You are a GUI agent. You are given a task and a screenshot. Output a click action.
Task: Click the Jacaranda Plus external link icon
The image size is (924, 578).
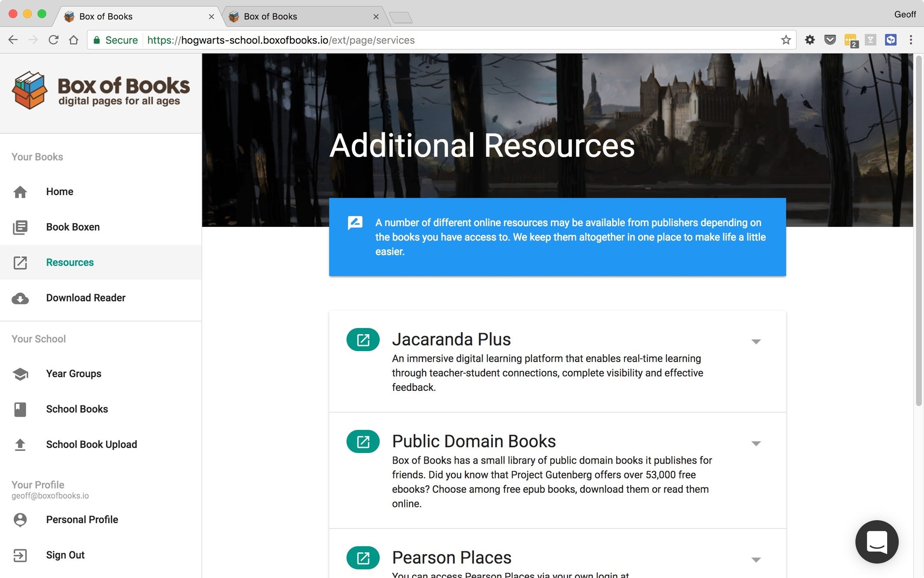[363, 340]
